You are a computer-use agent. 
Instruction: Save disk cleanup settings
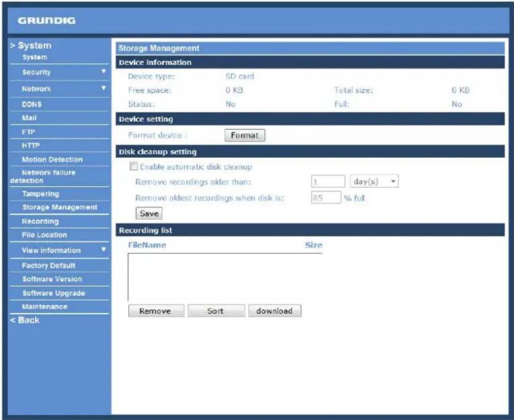pyautogui.click(x=149, y=213)
